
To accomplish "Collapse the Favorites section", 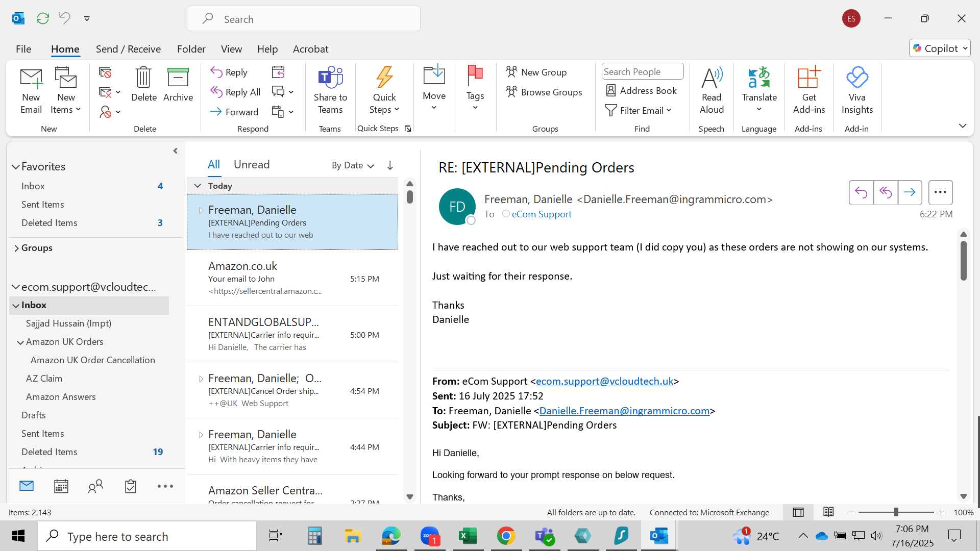I will coord(16,167).
